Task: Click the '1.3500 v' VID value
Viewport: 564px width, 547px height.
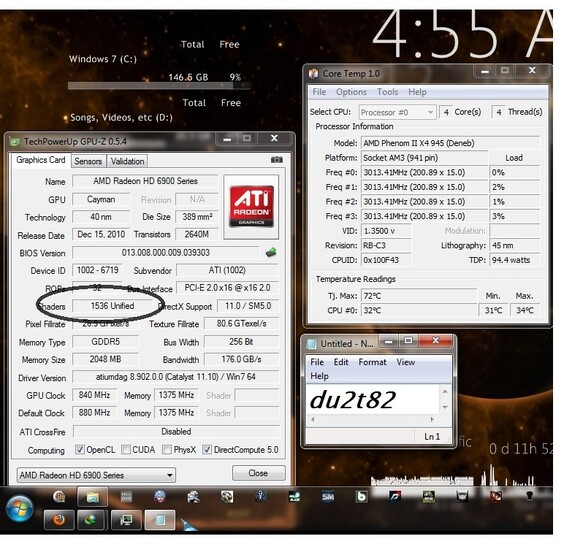Action: (386, 231)
